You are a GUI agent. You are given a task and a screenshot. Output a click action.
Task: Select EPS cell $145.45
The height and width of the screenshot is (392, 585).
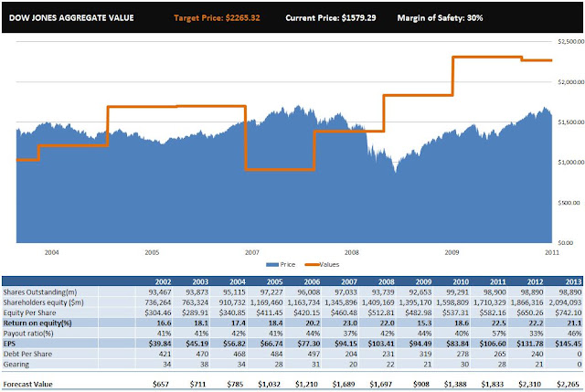568,344
